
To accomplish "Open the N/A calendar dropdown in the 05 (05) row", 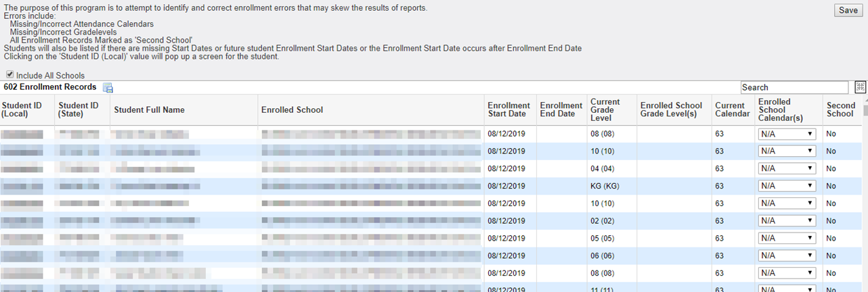I will [787, 238].
